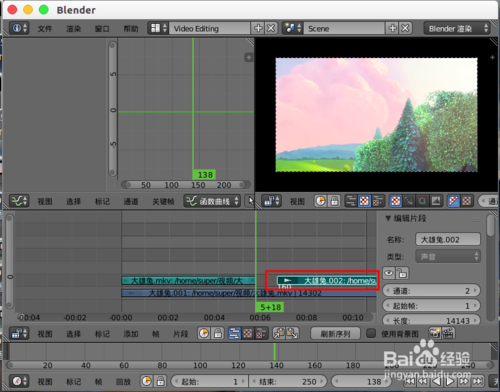This screenshot has width=500, height=392.
Task: Toggle sync icon in the sequencer header
Action: [204, 333]
